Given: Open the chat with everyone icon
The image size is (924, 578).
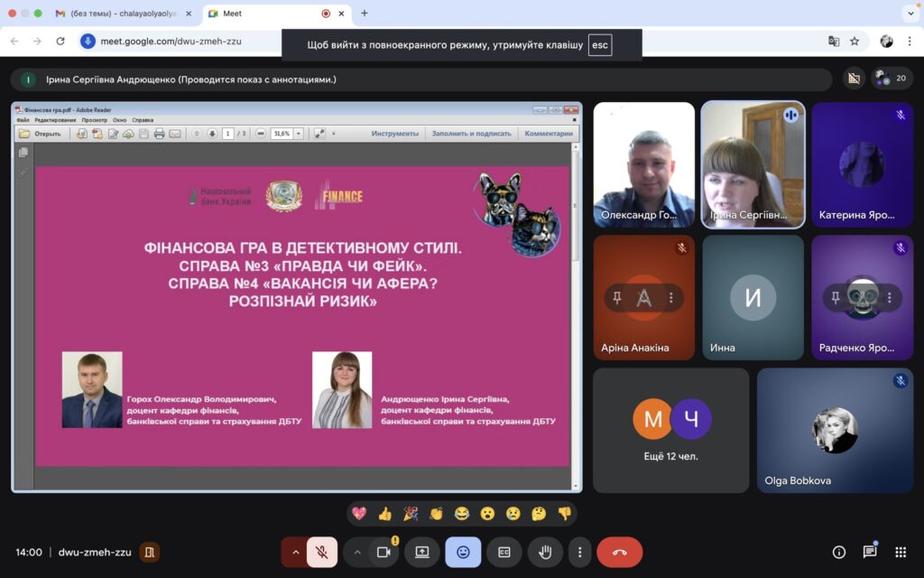Looking at the screenshot, I should coord(870,552).
